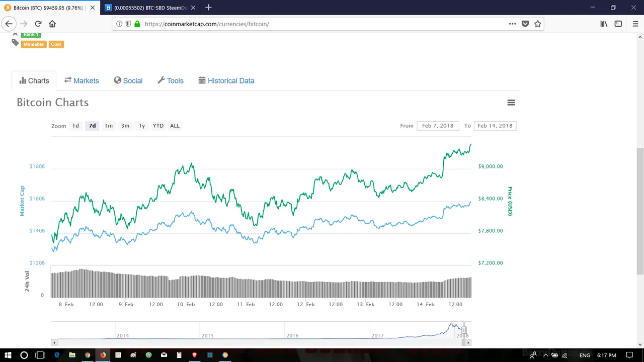The width and height of the screenshot is (644, 362).
Task: Open File Explorer from the taskbar
Action: tap(72, 355)
